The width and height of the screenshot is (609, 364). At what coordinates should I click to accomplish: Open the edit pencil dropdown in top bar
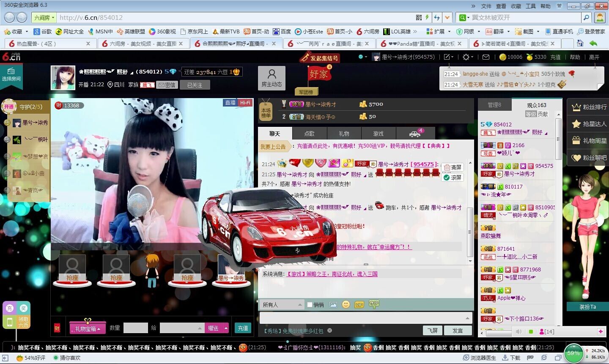click(x=449, y=57)
